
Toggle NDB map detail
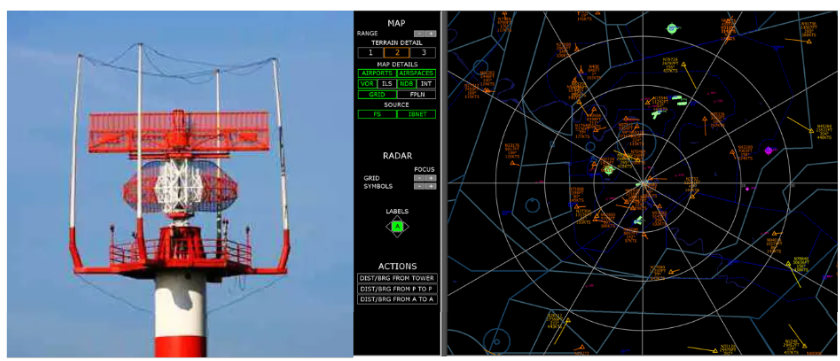[x=406, y=84]
